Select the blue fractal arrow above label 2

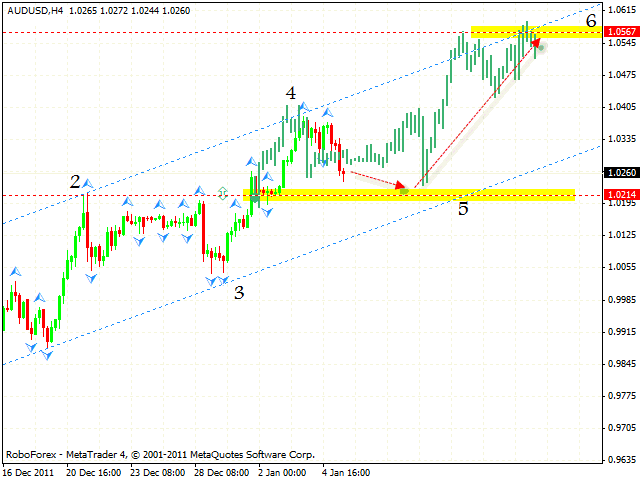89,184
